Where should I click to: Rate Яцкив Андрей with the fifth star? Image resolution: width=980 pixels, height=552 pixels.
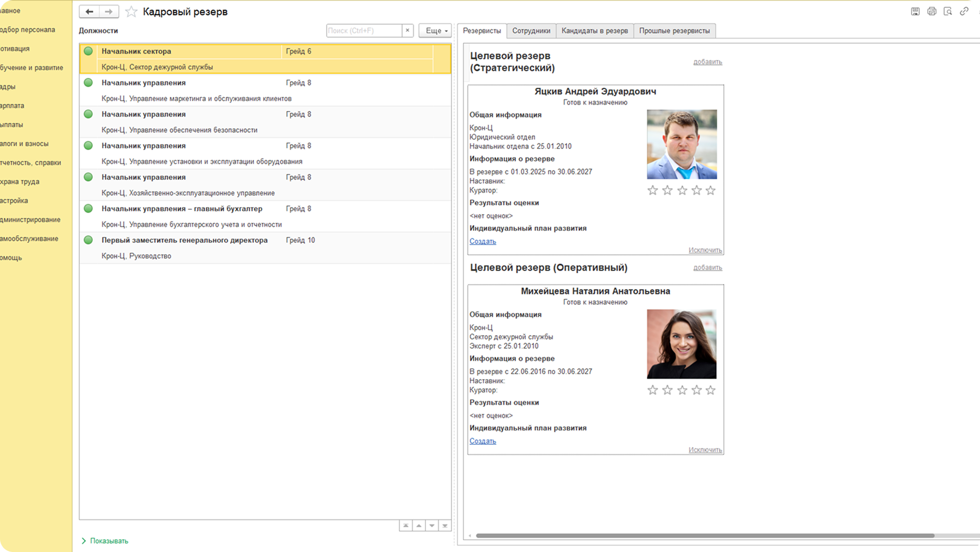[711, 190]
